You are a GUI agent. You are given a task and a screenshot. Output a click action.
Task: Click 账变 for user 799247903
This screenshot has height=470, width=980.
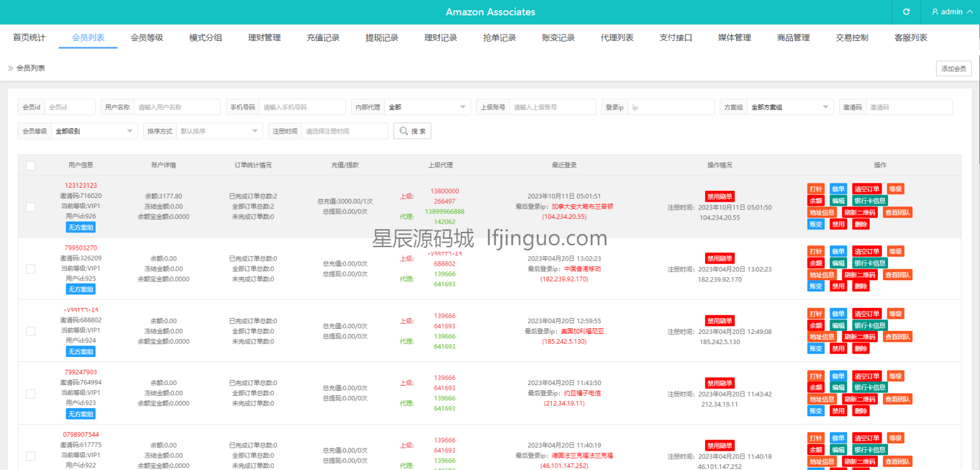(815, 411)
